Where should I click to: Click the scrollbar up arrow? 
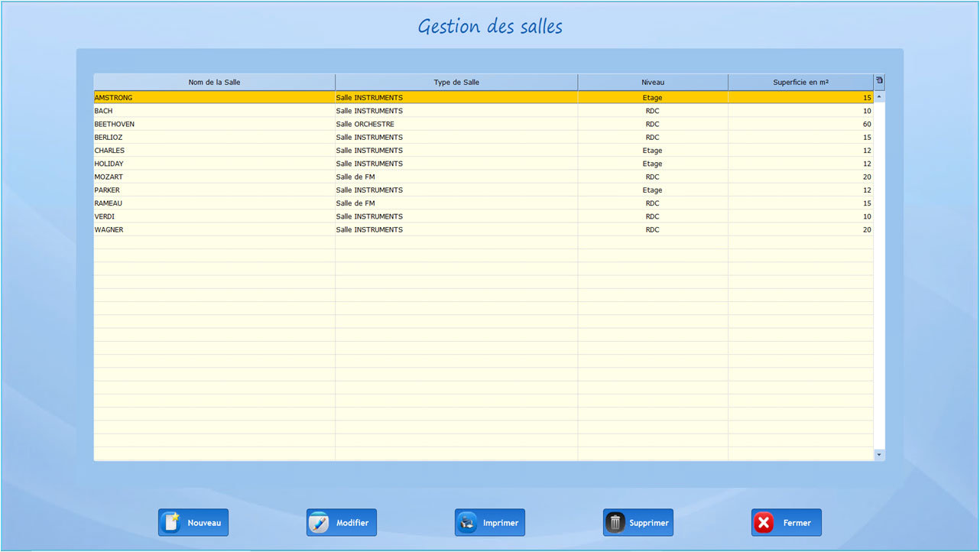(x=879, y=97)
